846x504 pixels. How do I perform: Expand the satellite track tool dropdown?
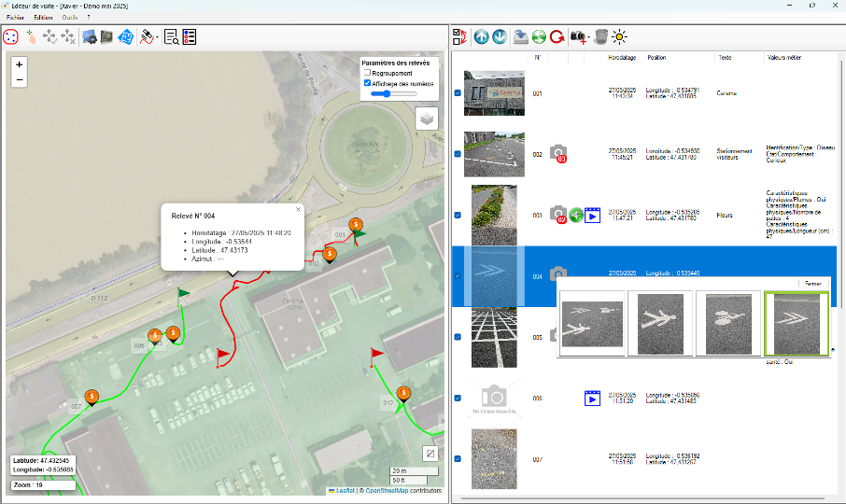point(158,38)
